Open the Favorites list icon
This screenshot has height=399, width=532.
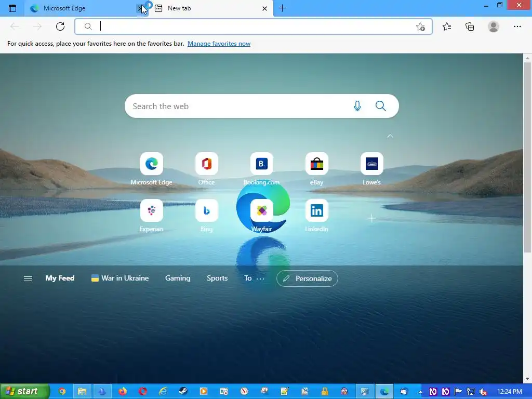pos(447,26)
